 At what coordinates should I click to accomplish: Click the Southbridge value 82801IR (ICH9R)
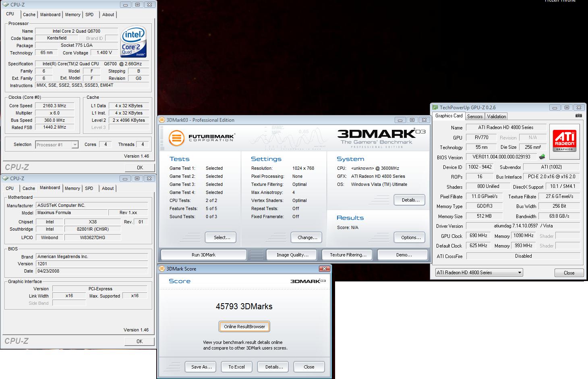point(93,229)
